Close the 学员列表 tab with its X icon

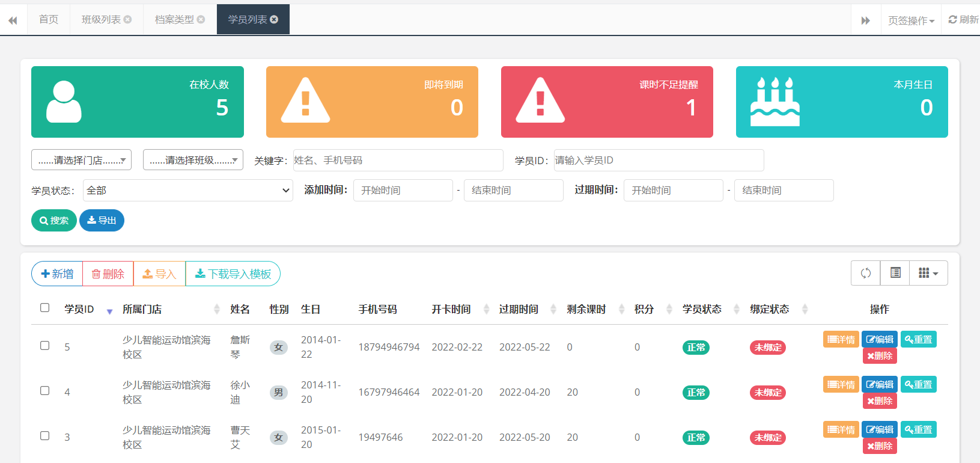pyautogui.click(x=274, y=19)
